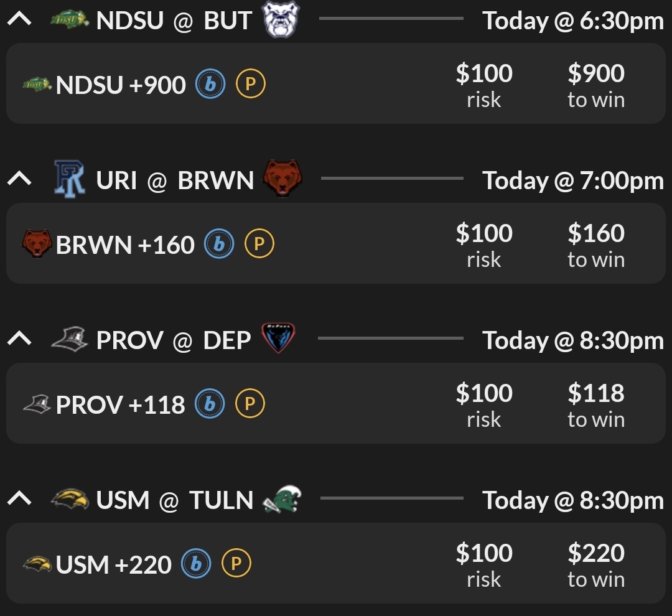Collapse the NDSU @ BUT game section
This screenshot has height=616, width=672.
pos(20,20)
